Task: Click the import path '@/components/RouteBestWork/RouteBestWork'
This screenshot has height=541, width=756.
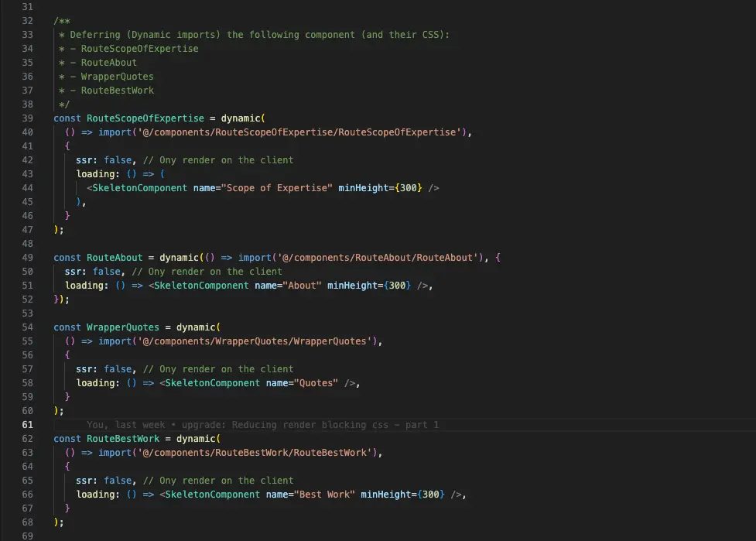Action: coord(255,453)
